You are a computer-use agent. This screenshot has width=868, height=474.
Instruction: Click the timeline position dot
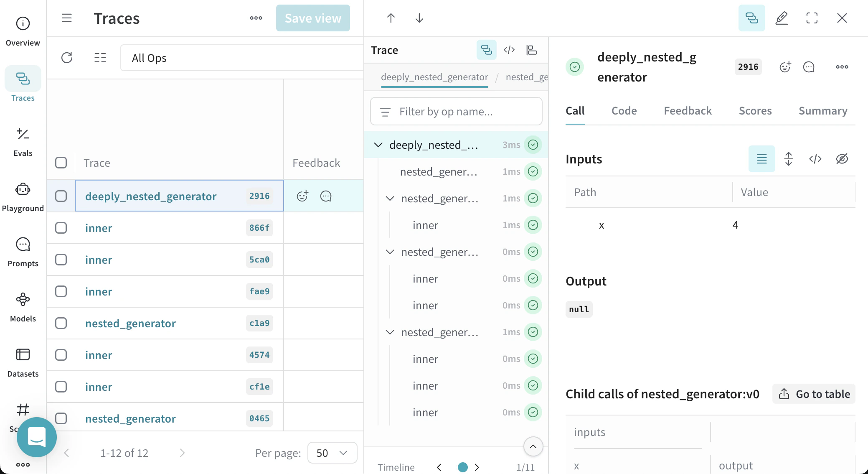(462, 467)
